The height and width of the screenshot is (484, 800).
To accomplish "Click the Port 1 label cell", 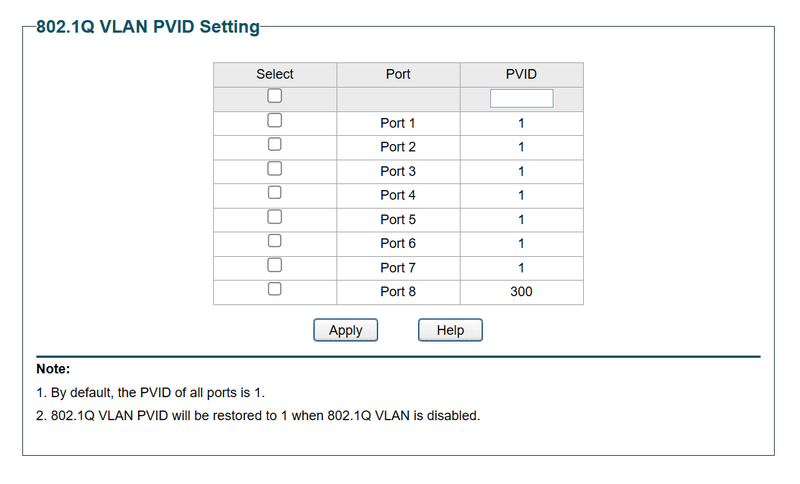I will click(x=398, y=123).
